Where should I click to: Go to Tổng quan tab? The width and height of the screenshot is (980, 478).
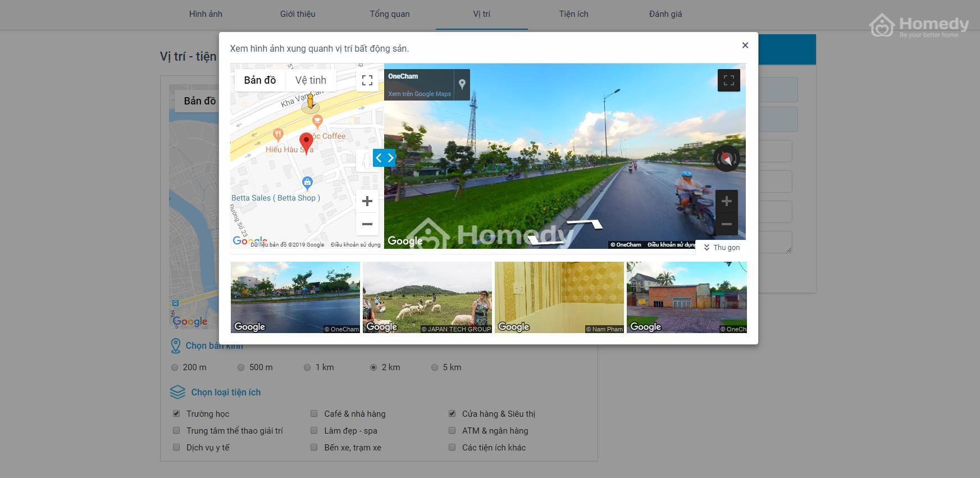(390, 14)
